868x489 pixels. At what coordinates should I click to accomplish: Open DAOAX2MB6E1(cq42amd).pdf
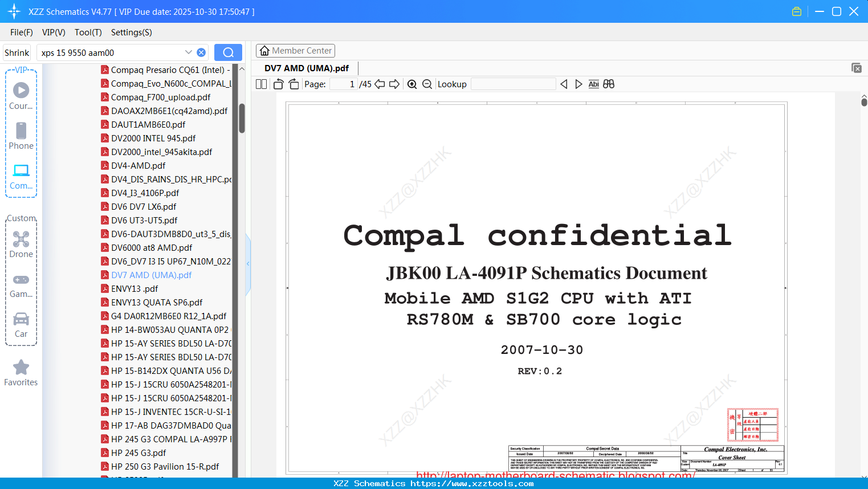[165, 111]
